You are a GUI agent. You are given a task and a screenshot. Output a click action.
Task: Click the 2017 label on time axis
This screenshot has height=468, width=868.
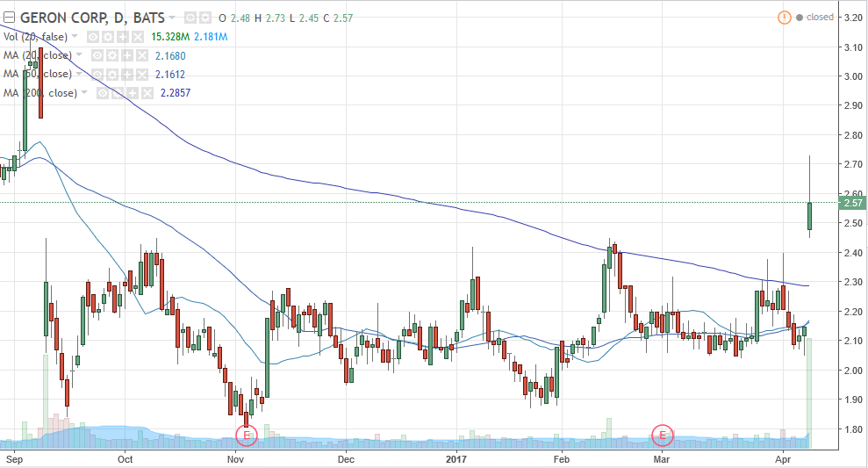tap(456, 459)
